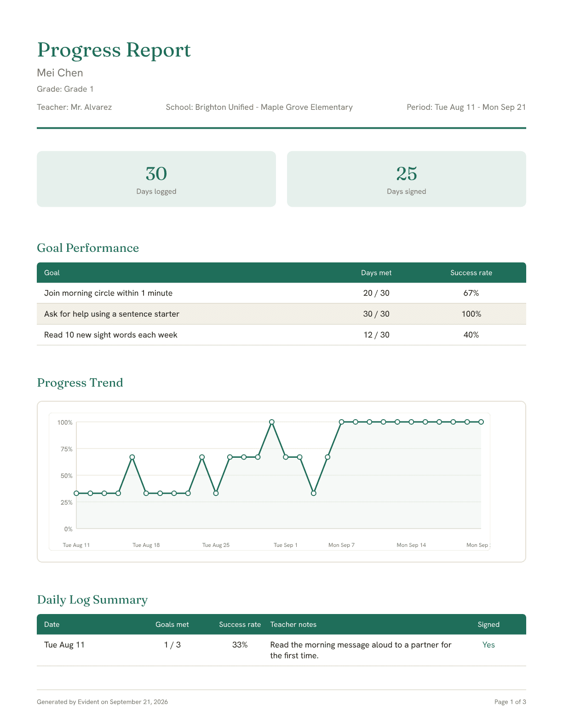Click the 100% y-axis label
This screenshot has height=728, width=563.
[x=65, y=422]
